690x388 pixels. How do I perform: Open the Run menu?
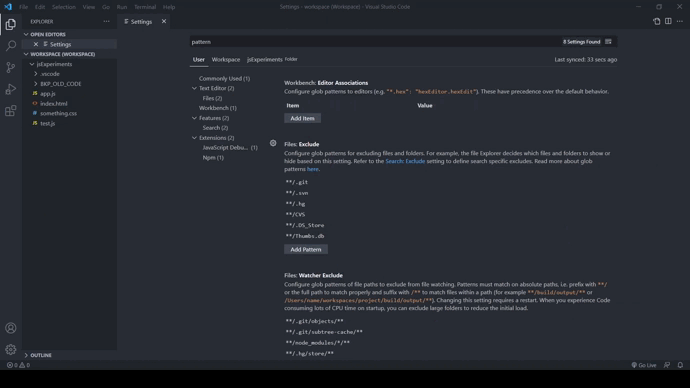[122, 7]
